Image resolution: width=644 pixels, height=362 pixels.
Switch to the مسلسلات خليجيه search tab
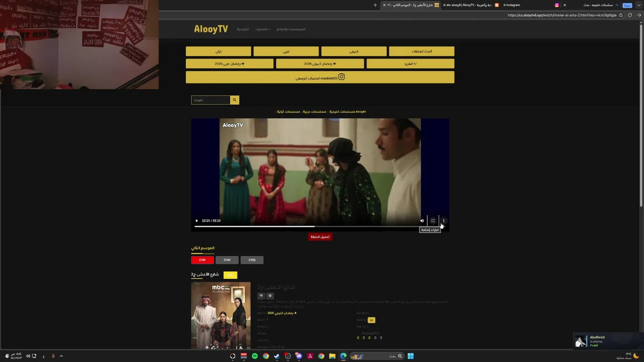pyautogui.click(x=591, y=5)
